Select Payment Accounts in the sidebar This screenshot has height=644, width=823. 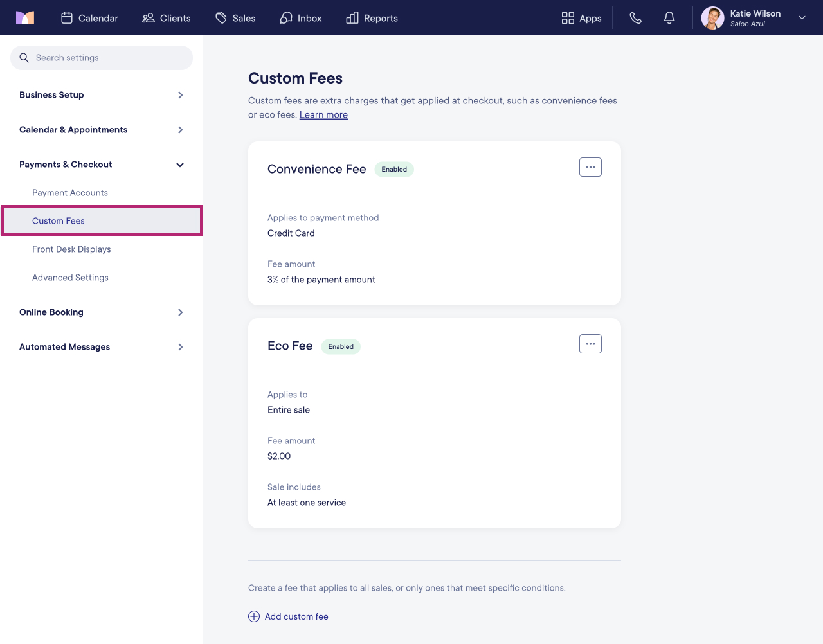click(x=70, y=193)
